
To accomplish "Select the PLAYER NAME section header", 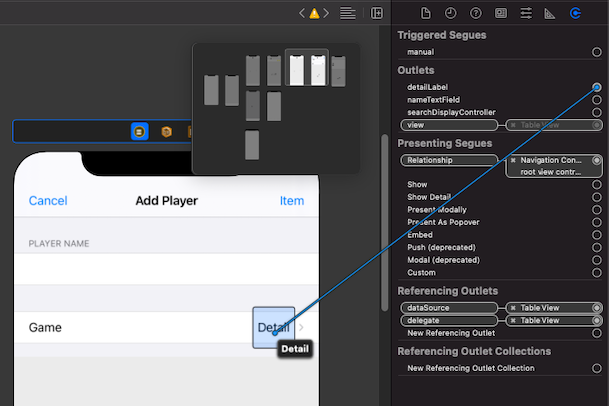I will pyautogui.click(x=59, y=244).
